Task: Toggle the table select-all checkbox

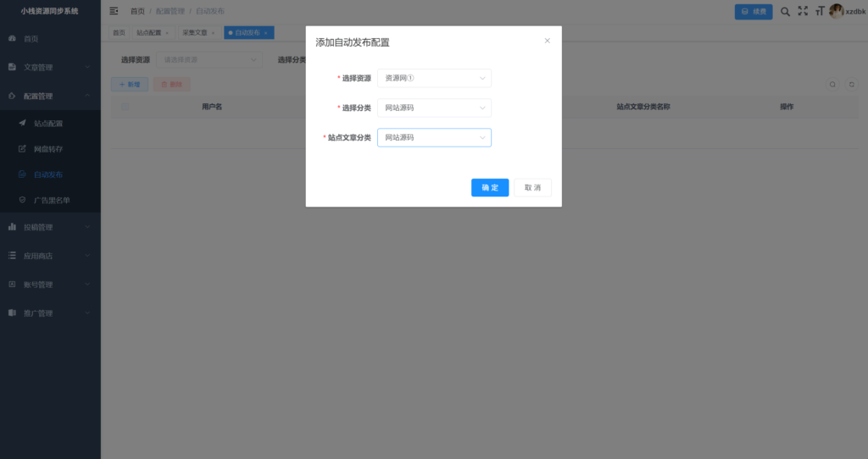Action: coord(125,107)
